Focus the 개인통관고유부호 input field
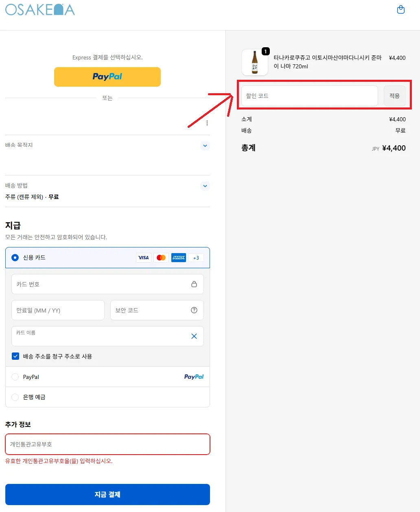This screenshot has height=512, width=420. (107, 444)
